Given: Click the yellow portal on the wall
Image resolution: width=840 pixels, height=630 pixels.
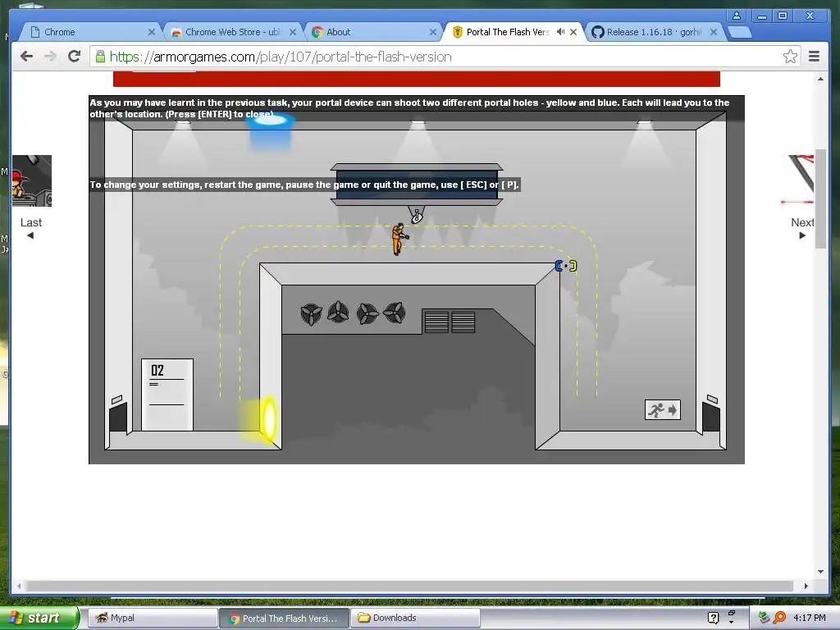Looking at the screenshot, I should tap(268, 419).
